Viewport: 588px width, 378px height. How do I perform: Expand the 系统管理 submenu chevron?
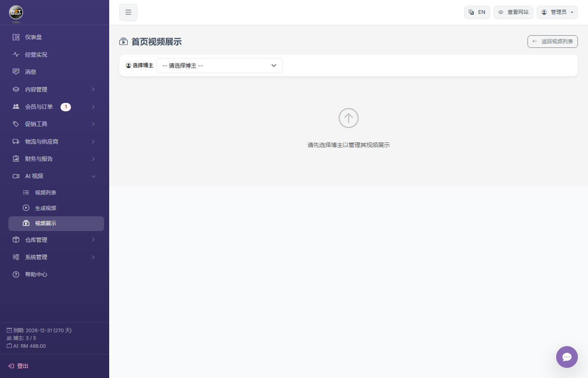point(93,257)
